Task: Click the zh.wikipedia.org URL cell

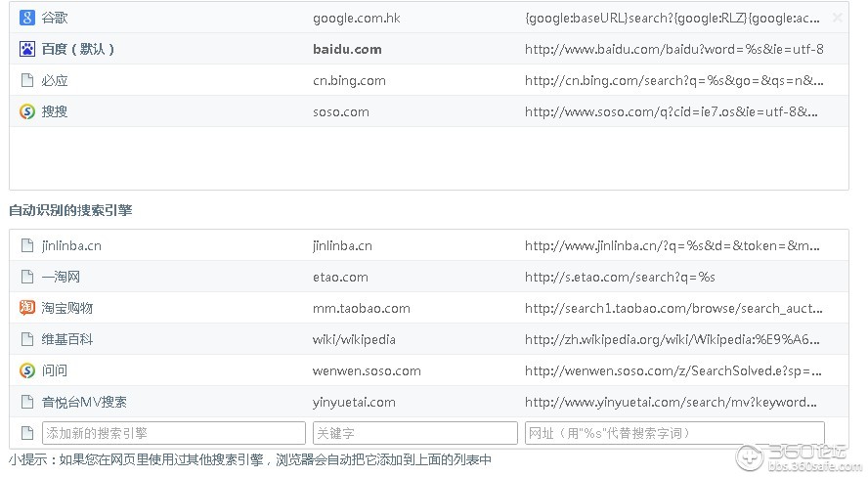Action: pos(673,338)
